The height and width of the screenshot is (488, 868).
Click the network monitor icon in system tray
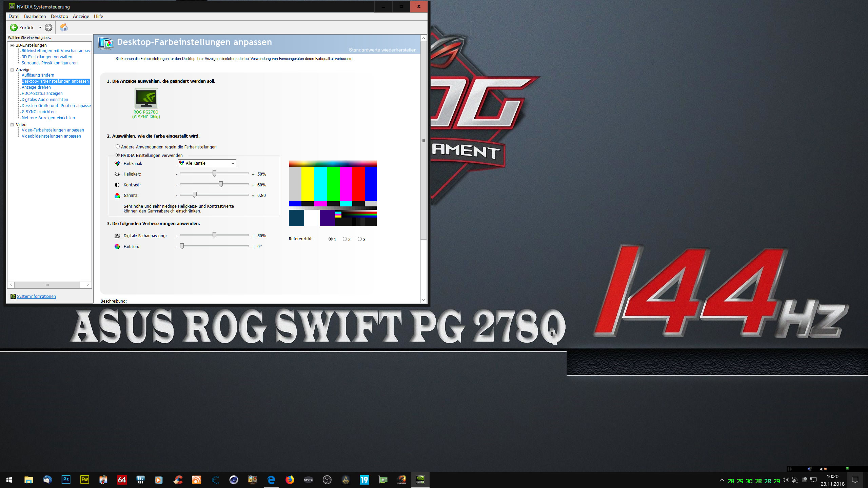[x=813, y=480]
